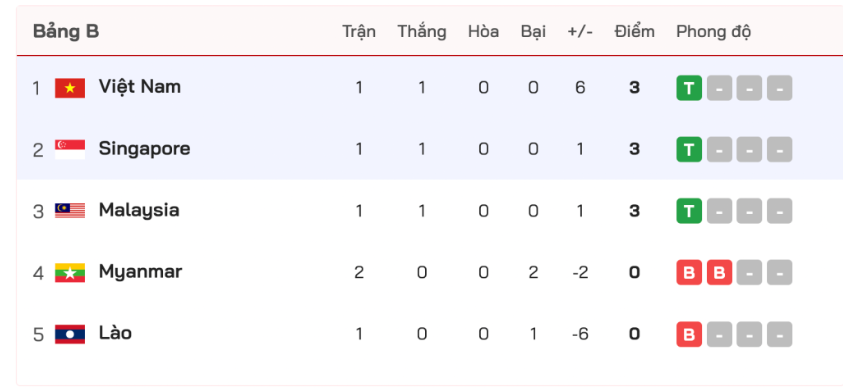The width and height of the screenshot is (843, 388).
Task: Click the Myanmar flag icon
Action: 70,273
